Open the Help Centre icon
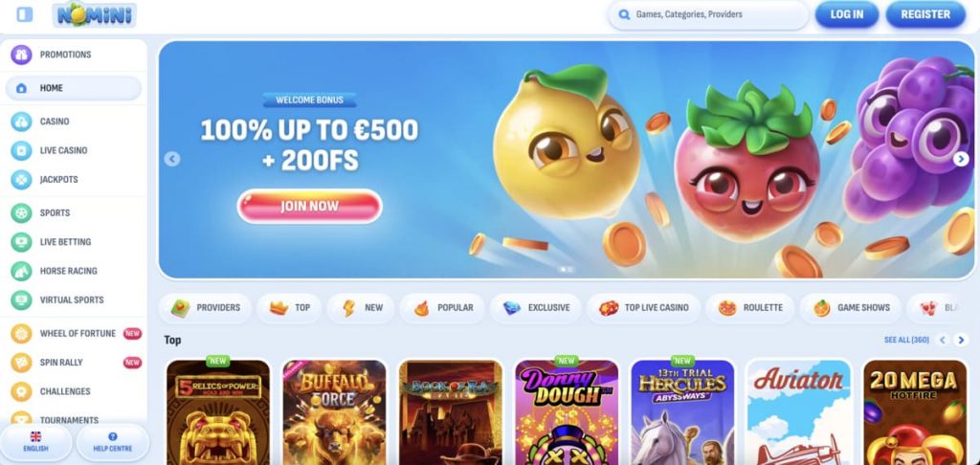 pos(113,437)
